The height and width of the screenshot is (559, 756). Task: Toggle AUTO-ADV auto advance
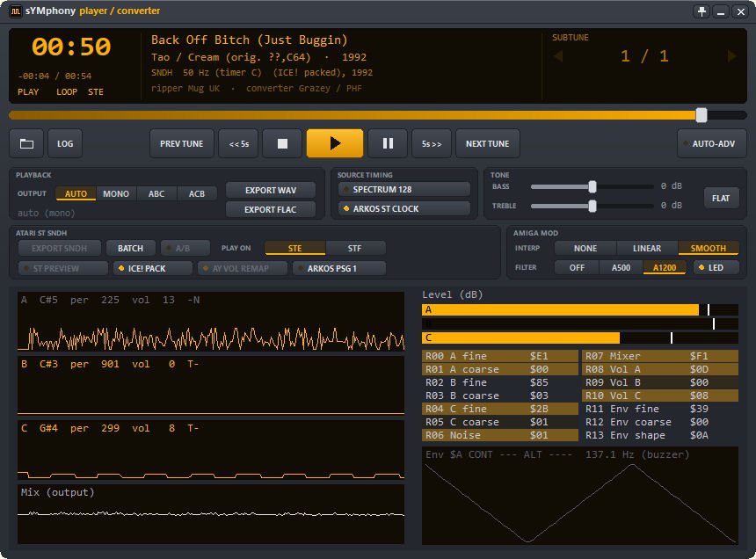(712, 143)
